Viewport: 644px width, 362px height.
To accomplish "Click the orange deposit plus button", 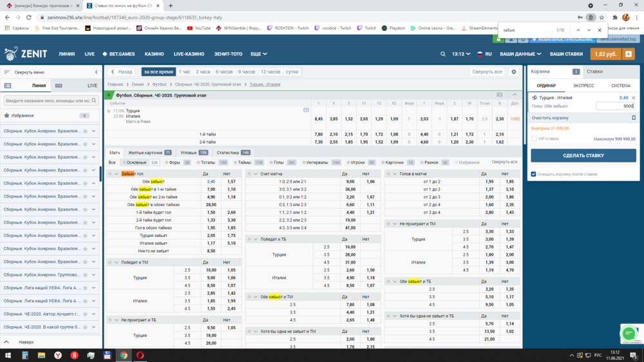I will point(629,54).
